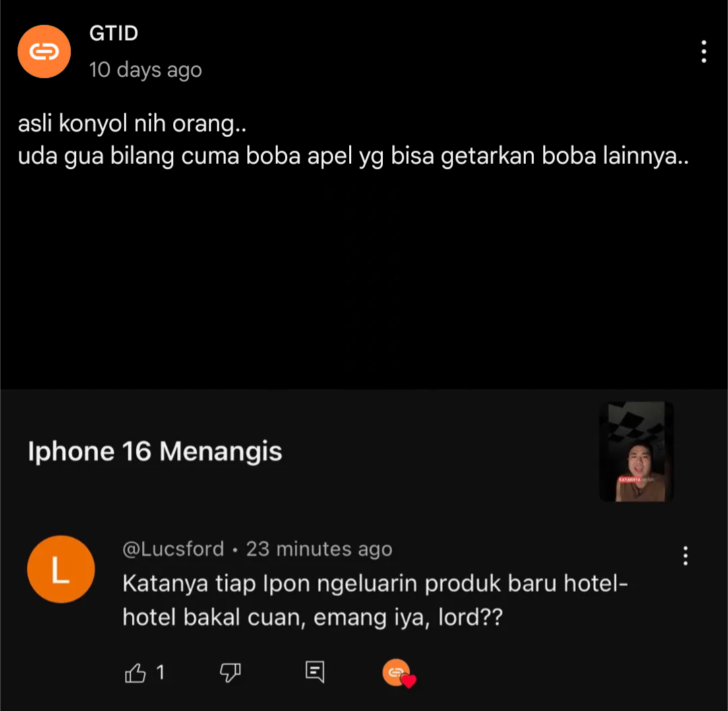
Task: Open the post's three-dot options menu
Action: (704, 51)
